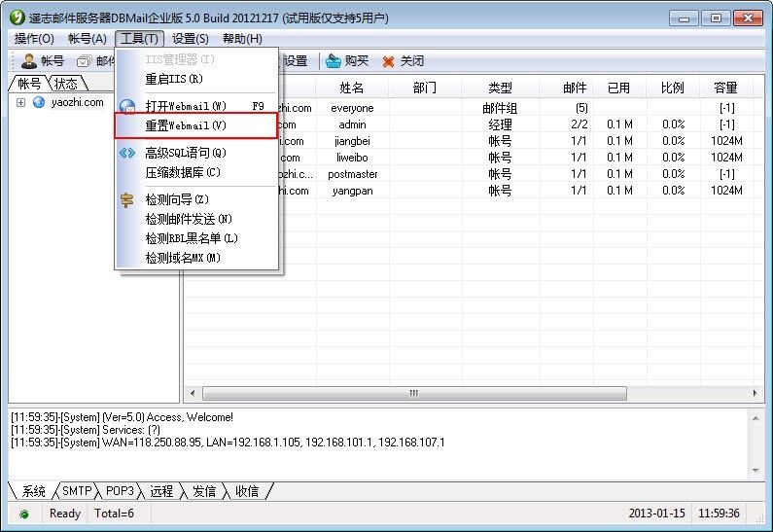
Task: Select the 'jiangbei' row name cell
Action: click(x=353, y=141)
